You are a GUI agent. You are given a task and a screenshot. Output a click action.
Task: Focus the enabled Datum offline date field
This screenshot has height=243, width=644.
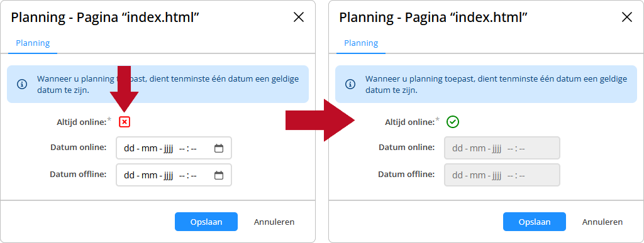click(x=174, y=175)
